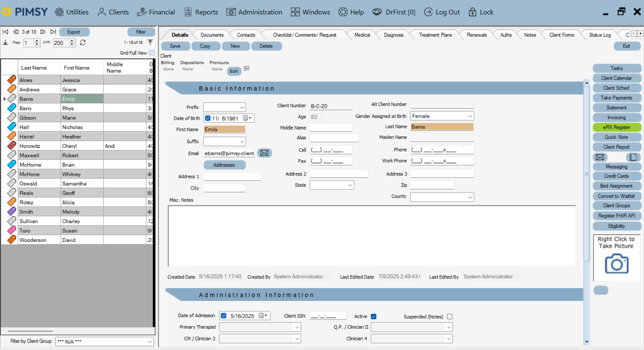Open the DrFirst integration
The width and height of the screenshot is (644, 350).
(394, 12)
